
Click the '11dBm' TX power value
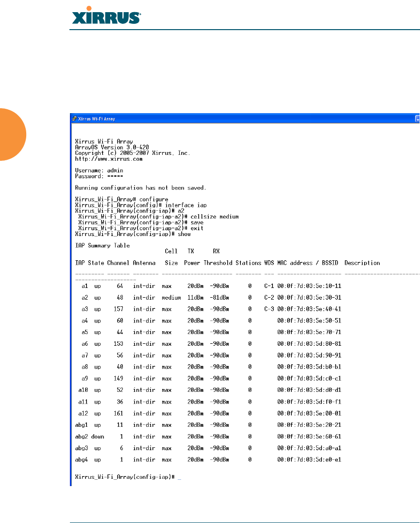tap(196, 298)
